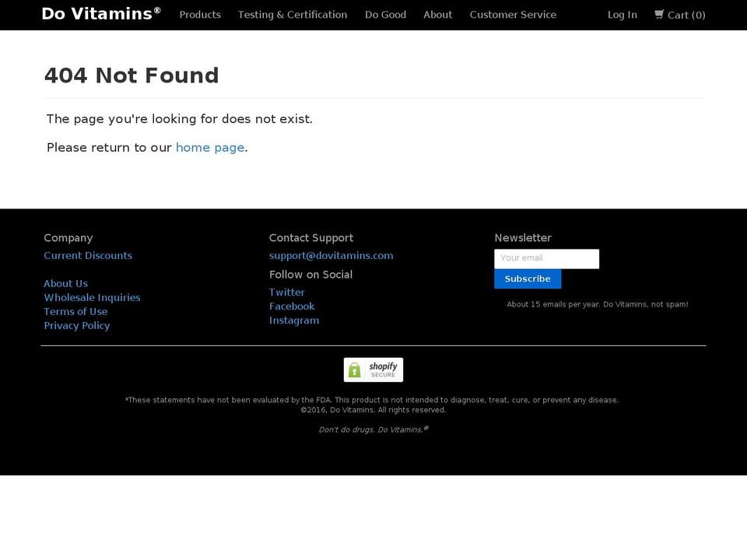This screenshot has width=747, height=560.
Task: Open the Products menu
Action: (200, 15)
